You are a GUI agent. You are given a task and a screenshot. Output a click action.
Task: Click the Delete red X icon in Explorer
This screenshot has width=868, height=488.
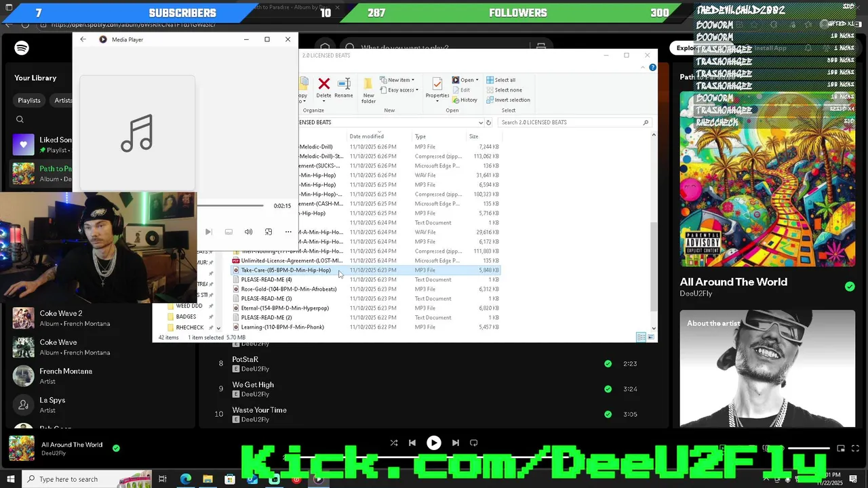[324, 83]
